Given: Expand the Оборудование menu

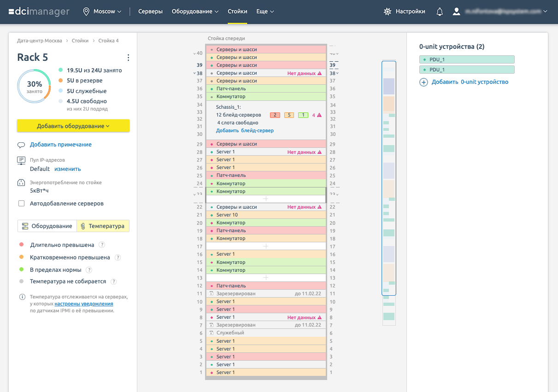Looking at the screenshot, I should 195,12.
